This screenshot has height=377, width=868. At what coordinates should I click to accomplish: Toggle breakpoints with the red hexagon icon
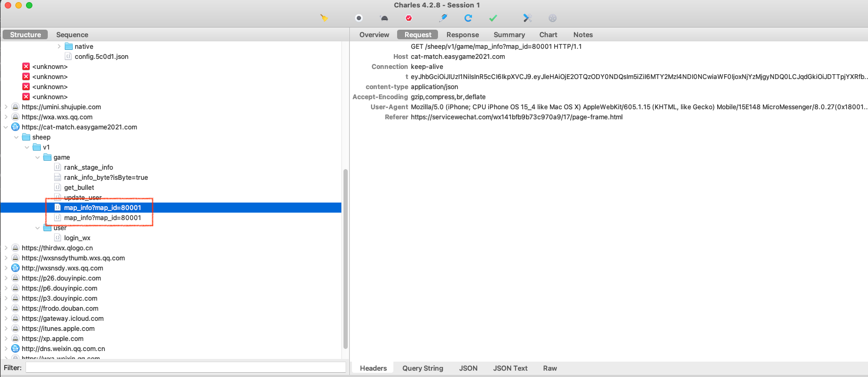[409, 18]
